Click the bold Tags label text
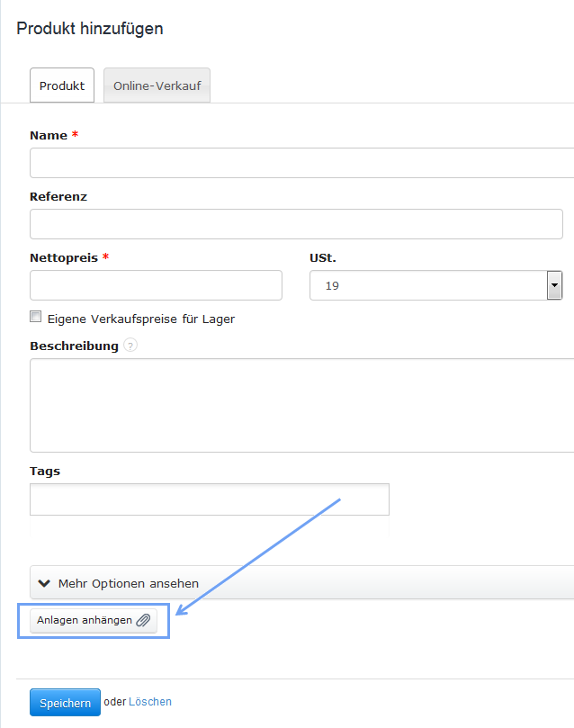574x728 pixels. pyautogui.click(x=45, y=471)
